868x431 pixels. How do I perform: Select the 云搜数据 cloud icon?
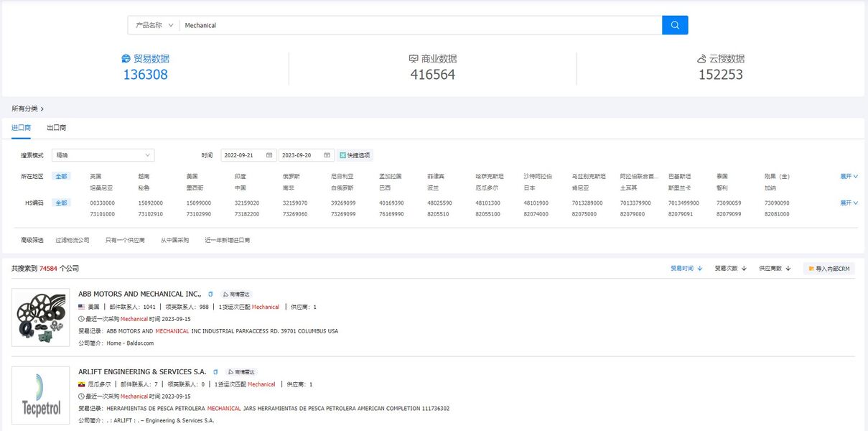pos(701,59)
